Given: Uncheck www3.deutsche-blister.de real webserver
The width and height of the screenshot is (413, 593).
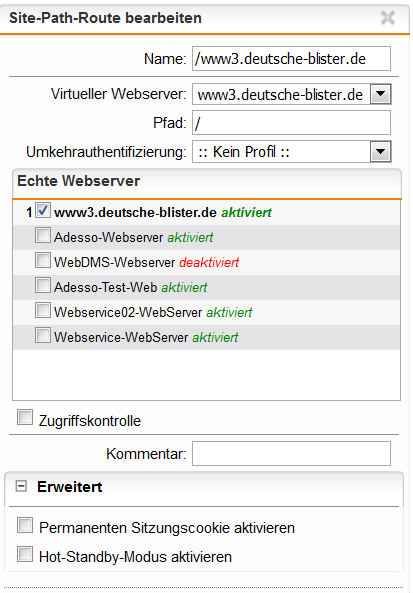Looking at the screenshot, I should coord(43,210).
